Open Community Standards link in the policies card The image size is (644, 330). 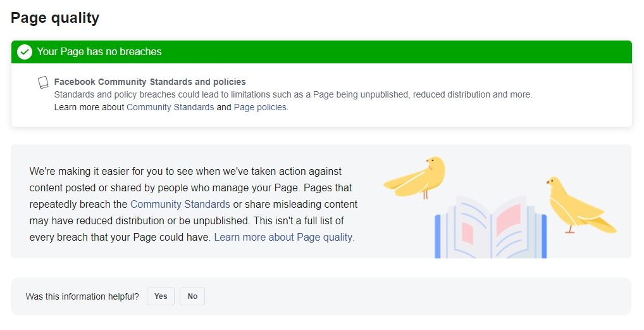click(x=170, y=107)
